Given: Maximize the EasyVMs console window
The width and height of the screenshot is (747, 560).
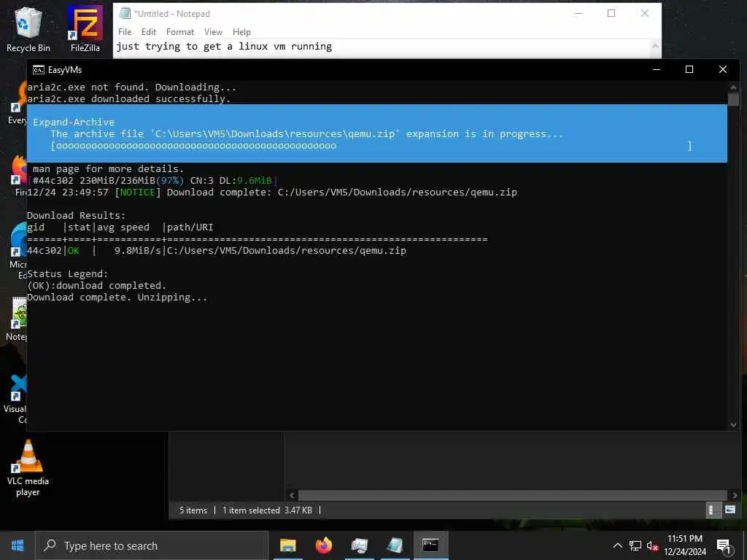Looking at the screenshot, I should (689, 69).
